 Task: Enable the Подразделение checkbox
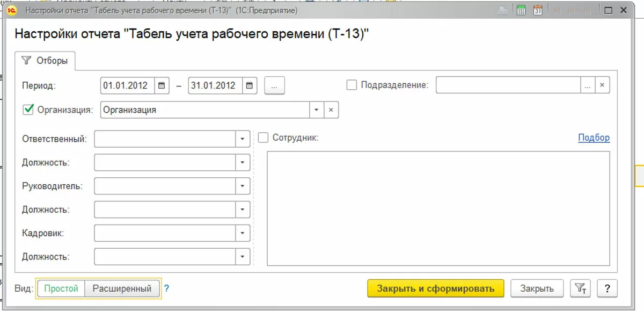point(352,85)
